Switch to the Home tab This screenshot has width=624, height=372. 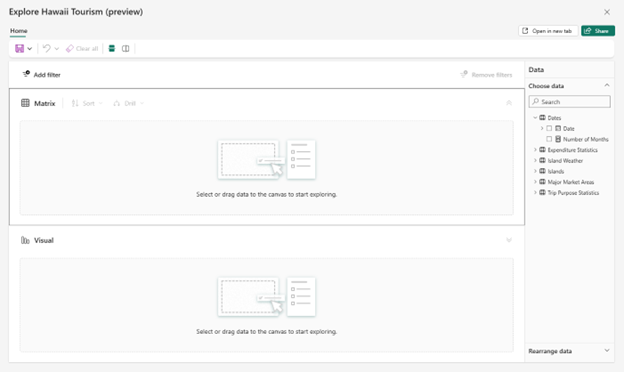(x=19, y=31)
